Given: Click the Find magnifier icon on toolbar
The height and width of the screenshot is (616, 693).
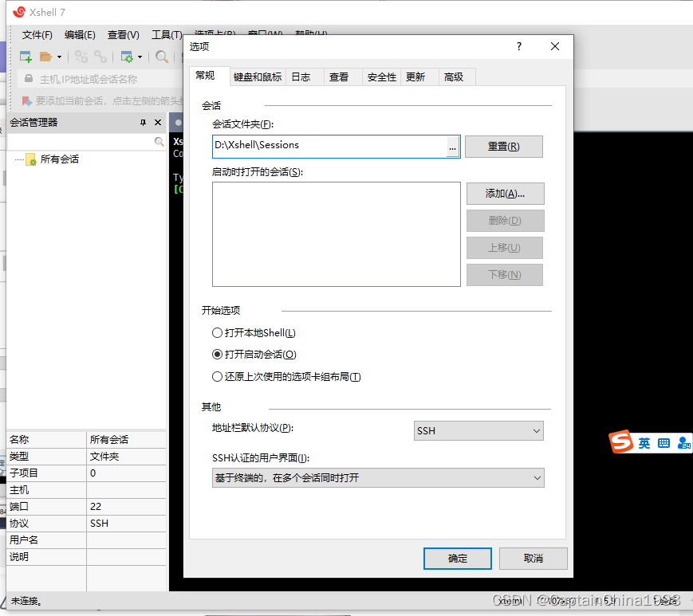Looking at the screenshot, I should (x=161, y=57).
